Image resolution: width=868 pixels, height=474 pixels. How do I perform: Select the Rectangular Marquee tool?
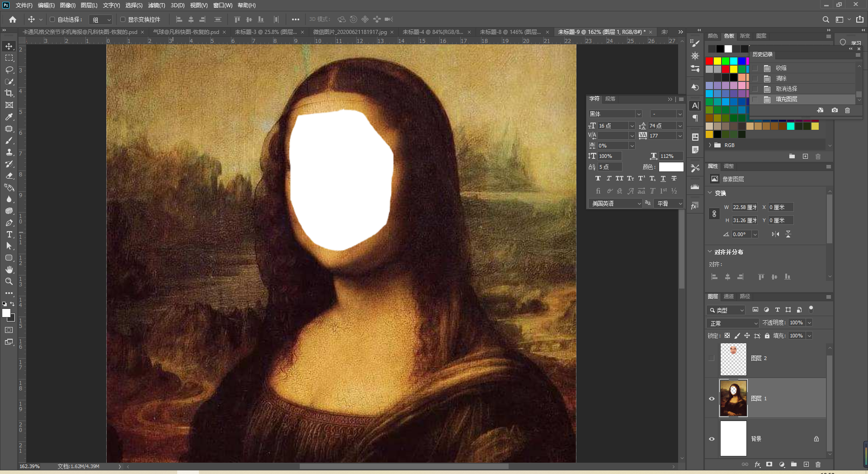pyautogui.click(x=9, y=58)
